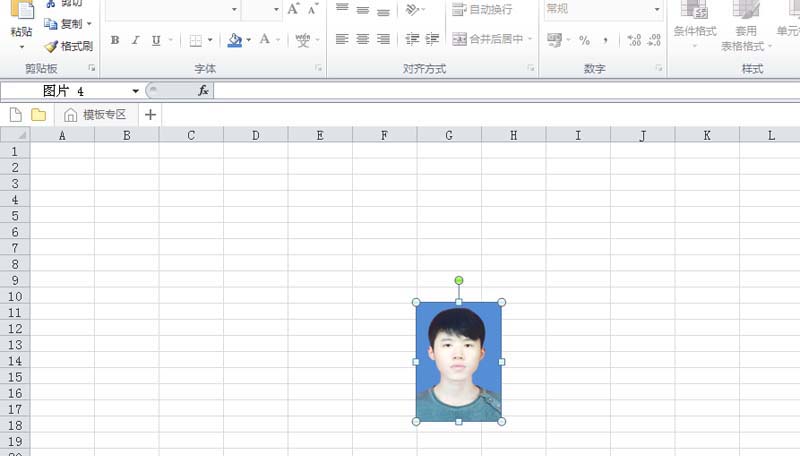Insert function with the fx icon

203,91
